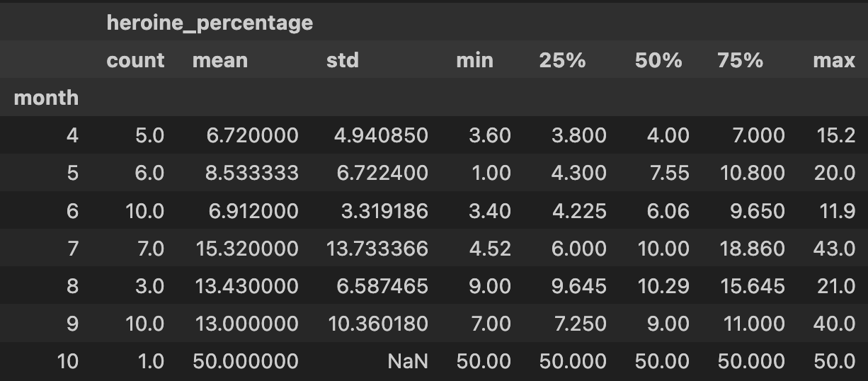The height and width of the screenshot is (381, 868).
Task: Click the NaN std cell
Action: click(408, 361)
